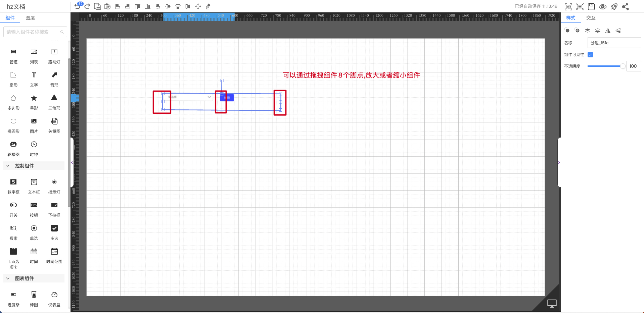This screenshot has width=644, height=313.
Task: Copy the selected component
Action: coord(97,6)
